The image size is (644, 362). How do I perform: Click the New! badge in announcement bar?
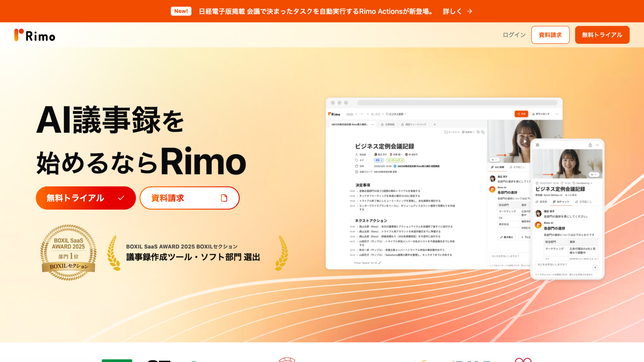point(181,11)
